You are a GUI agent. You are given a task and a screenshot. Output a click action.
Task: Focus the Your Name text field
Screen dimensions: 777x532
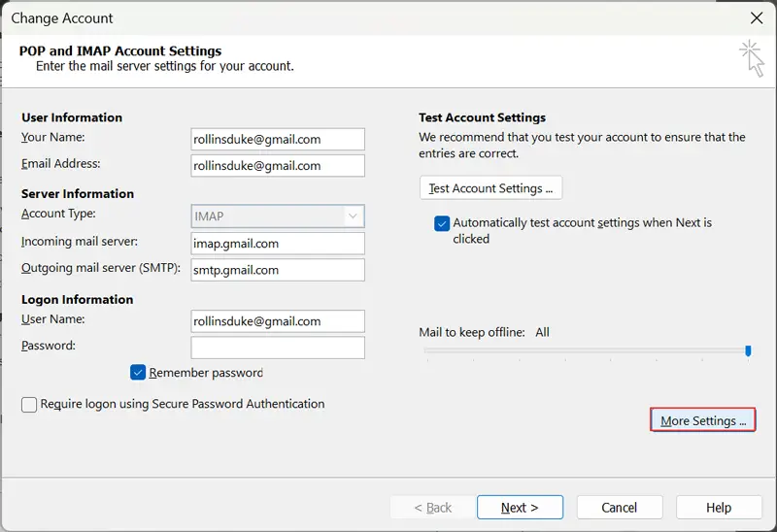click(278, 140)
